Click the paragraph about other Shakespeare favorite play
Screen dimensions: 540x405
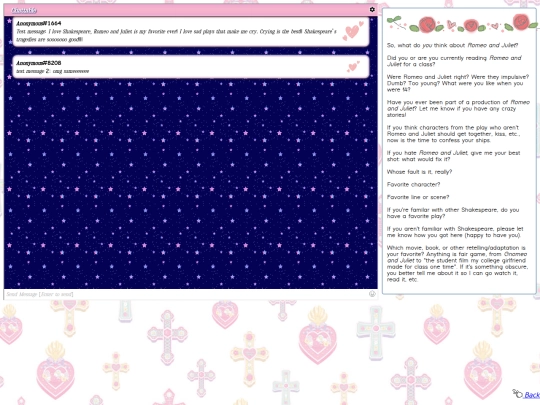coord(453,213)
